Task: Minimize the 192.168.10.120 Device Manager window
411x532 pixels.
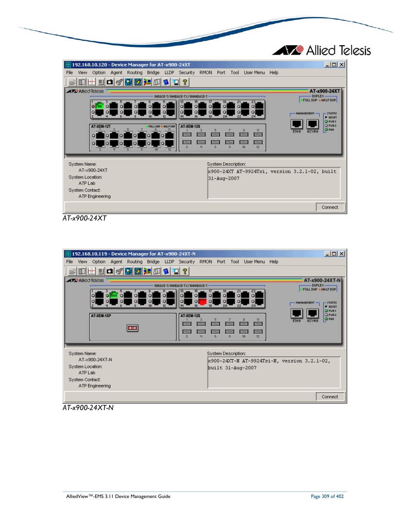Action: click(x=327, y=65)
